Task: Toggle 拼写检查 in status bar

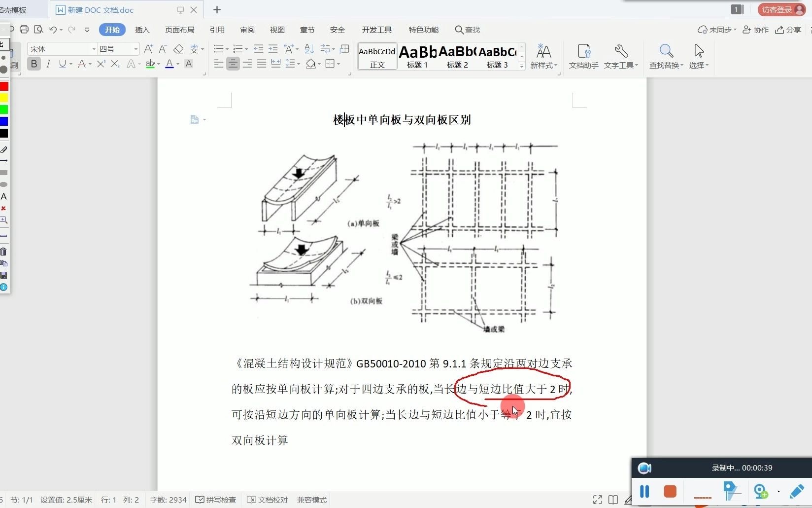Action: 216,500
